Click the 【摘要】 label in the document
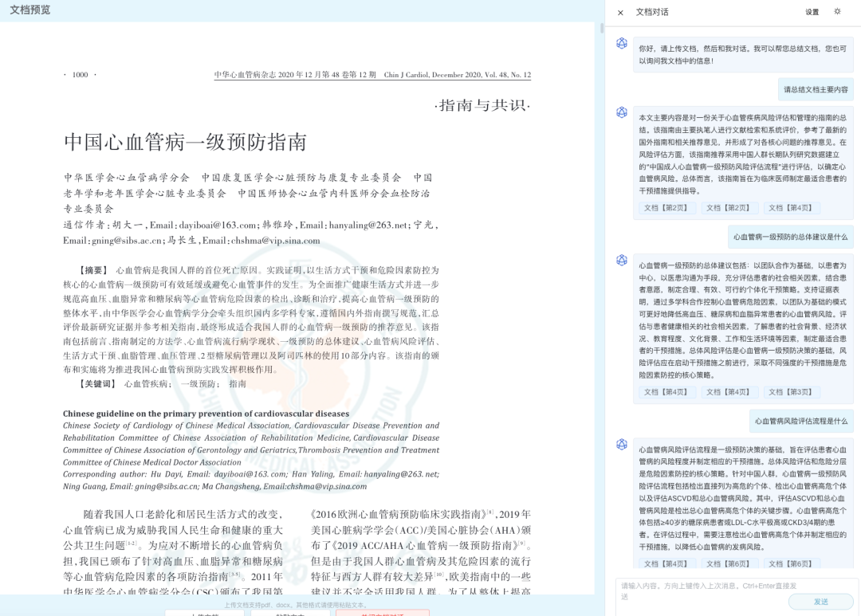 click(92, 270)
